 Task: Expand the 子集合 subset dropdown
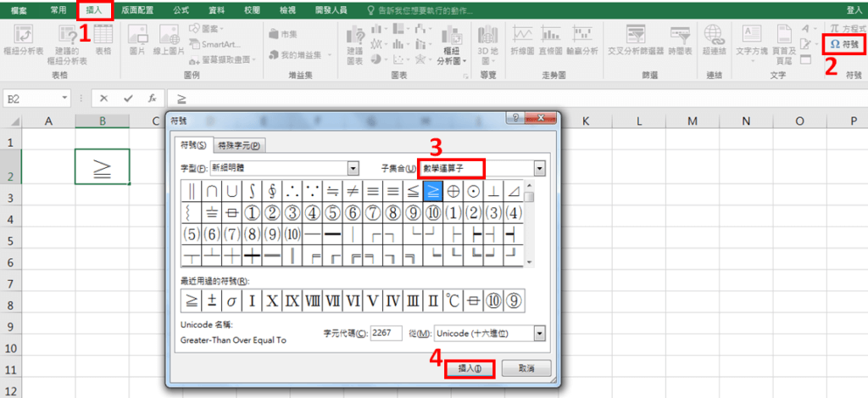pyautogui.click(x=540, y=168)
